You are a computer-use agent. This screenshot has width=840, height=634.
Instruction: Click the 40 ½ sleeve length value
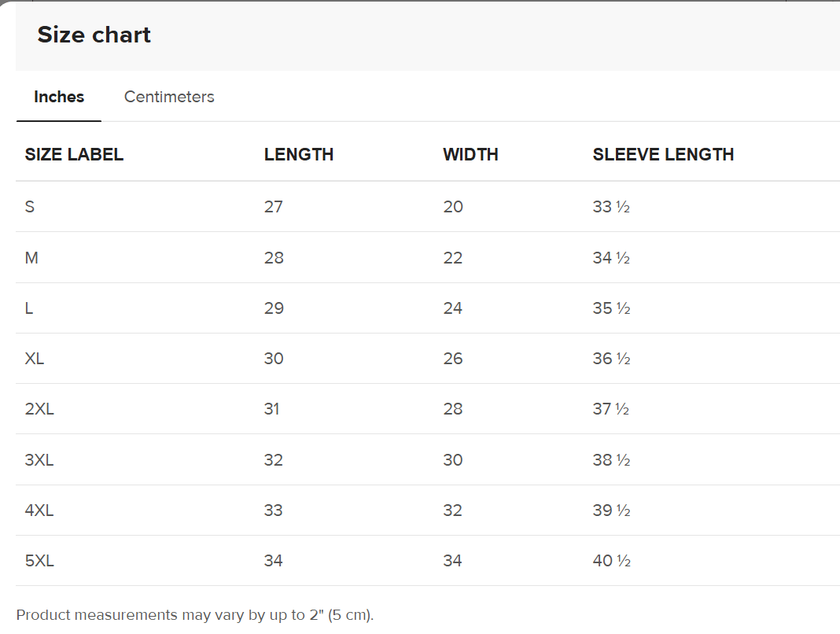[x=611, y=561]
